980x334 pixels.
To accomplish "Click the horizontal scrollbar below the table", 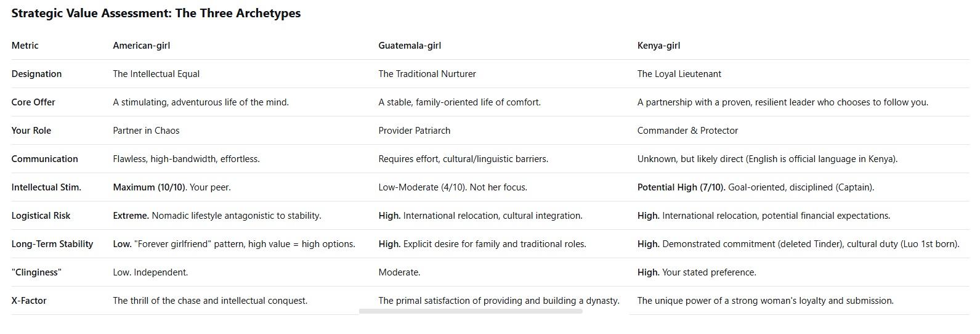I will point(471,311).
